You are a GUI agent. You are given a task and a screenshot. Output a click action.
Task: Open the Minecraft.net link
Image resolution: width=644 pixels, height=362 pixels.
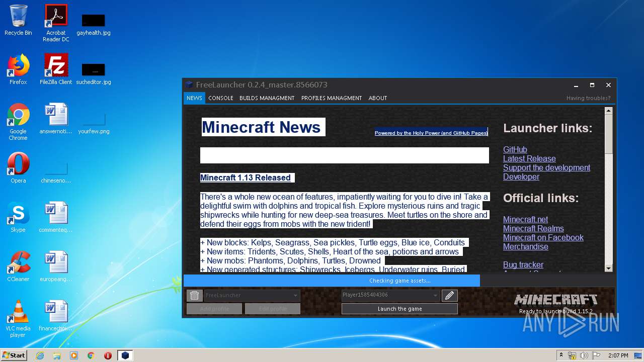[x=526, y=219]
